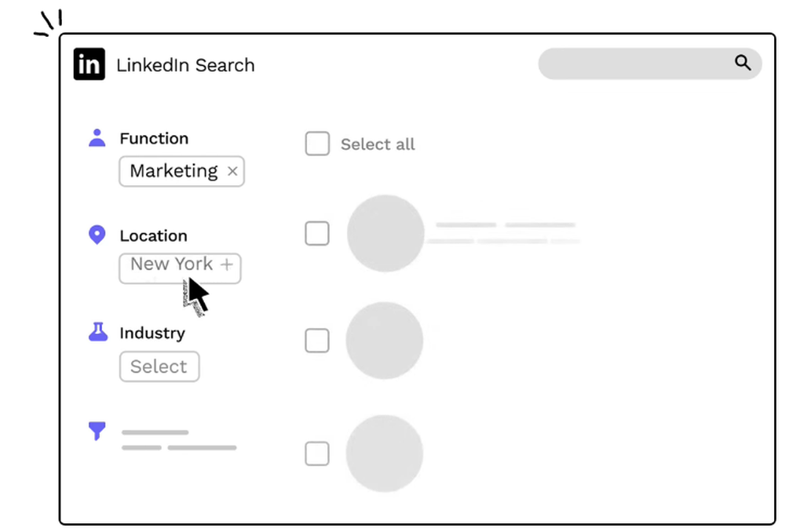Image resolution: width=785 pixels, height=532 pixels.
Task: Open the Industry Select dropdown
Action: click(x=159, y=366)
